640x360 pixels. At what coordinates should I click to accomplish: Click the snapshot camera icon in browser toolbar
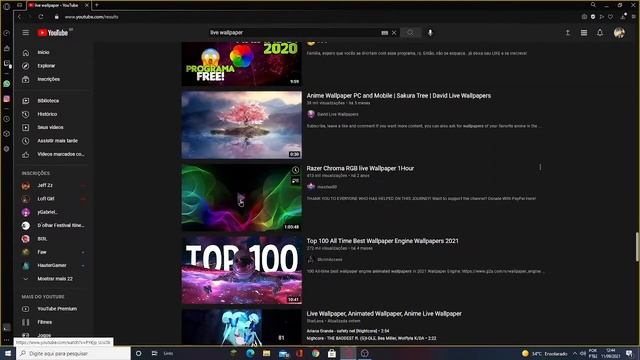click(584, 17)
